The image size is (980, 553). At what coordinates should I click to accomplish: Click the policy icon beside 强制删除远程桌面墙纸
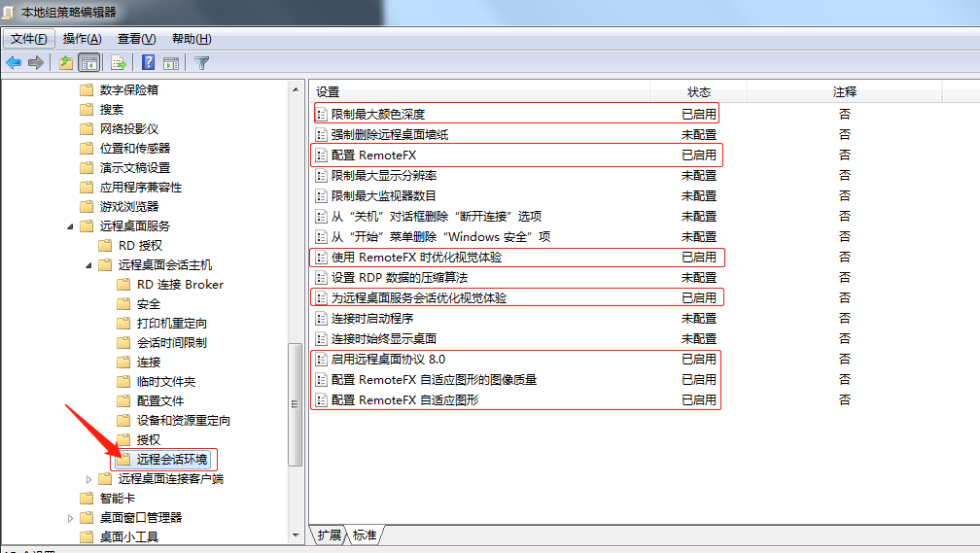321,135
